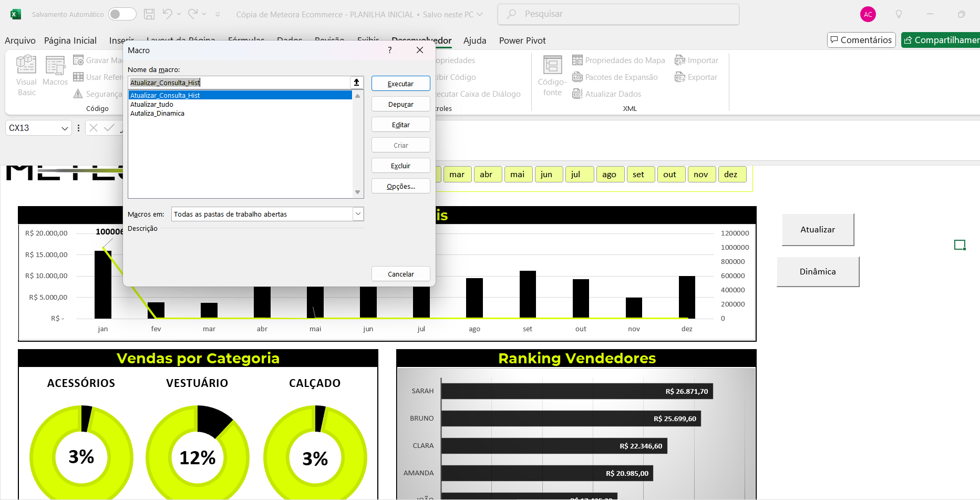The height and width of the screenshot is (500, 980).
Task: Select the mai month slicer
Action: coord(518,175)
